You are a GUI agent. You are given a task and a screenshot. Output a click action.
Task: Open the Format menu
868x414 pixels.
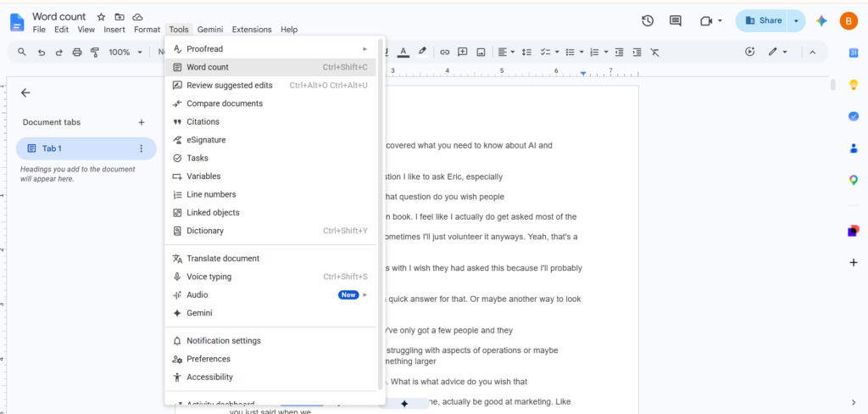[147, 30]
